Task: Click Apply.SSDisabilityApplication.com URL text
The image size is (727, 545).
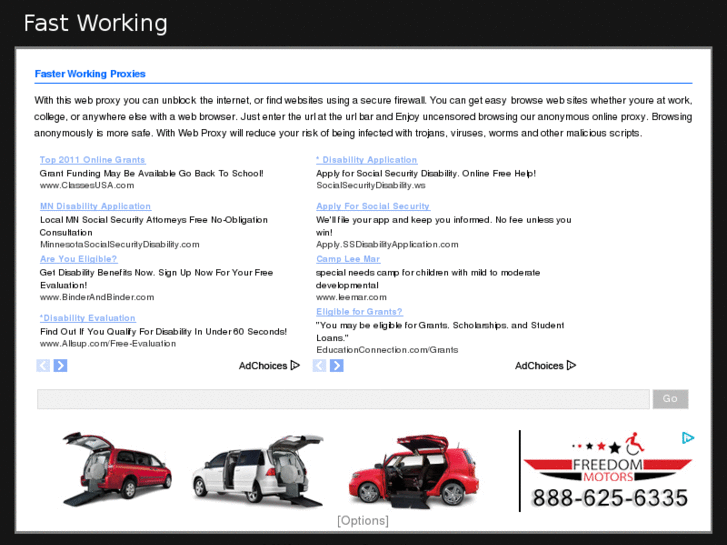Action: tap(387, 244)
